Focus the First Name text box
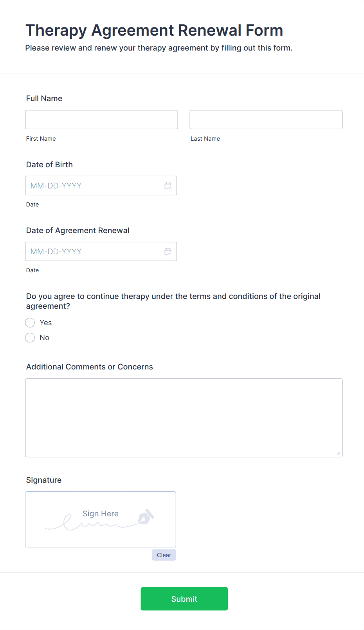Viewport: 364px width, 630px height. (x=101, y=119)
